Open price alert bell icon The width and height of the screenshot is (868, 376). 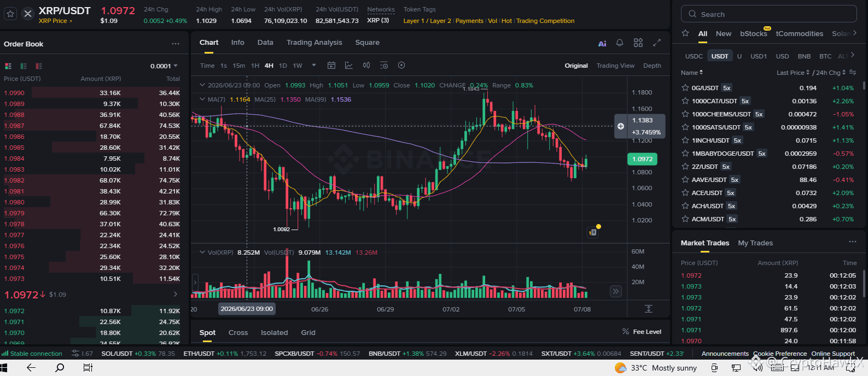click(x=620, y=43)
